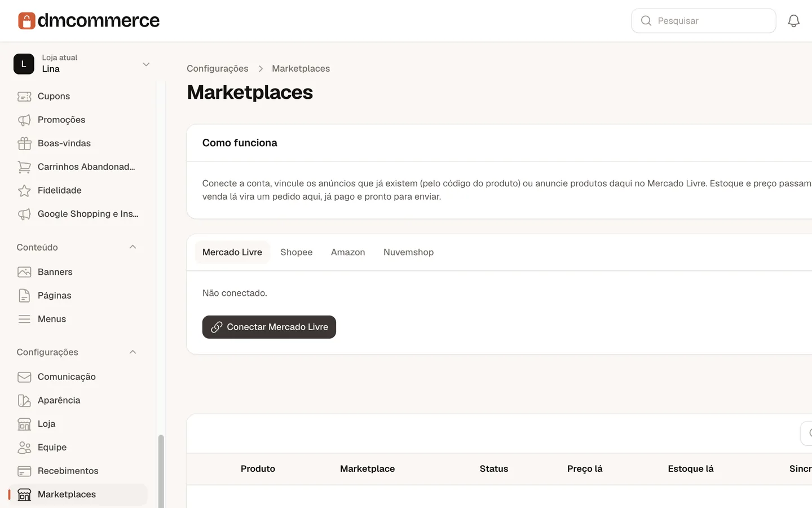812x508 pixels.
Task: Collapse the Configurações sidebar section
Action: [133, 352]
